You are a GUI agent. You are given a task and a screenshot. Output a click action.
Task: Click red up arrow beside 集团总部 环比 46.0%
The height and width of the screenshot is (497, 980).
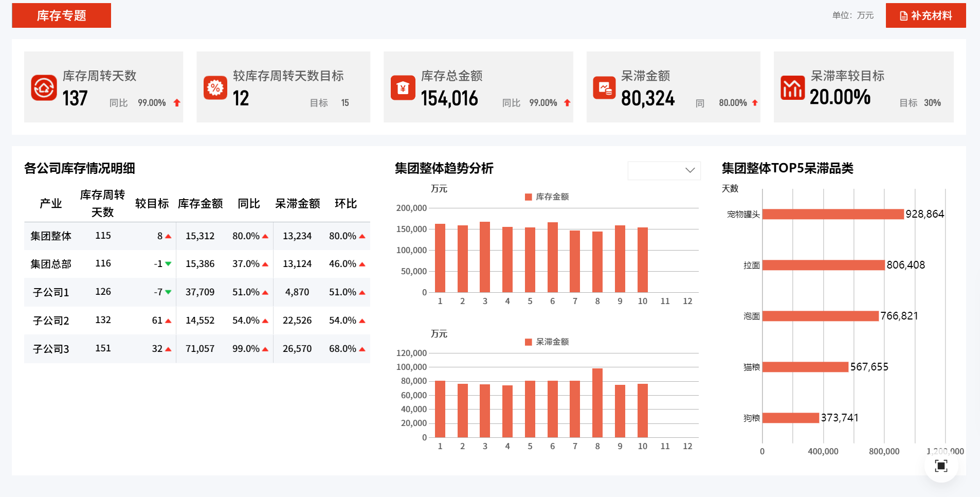point(362,264)
